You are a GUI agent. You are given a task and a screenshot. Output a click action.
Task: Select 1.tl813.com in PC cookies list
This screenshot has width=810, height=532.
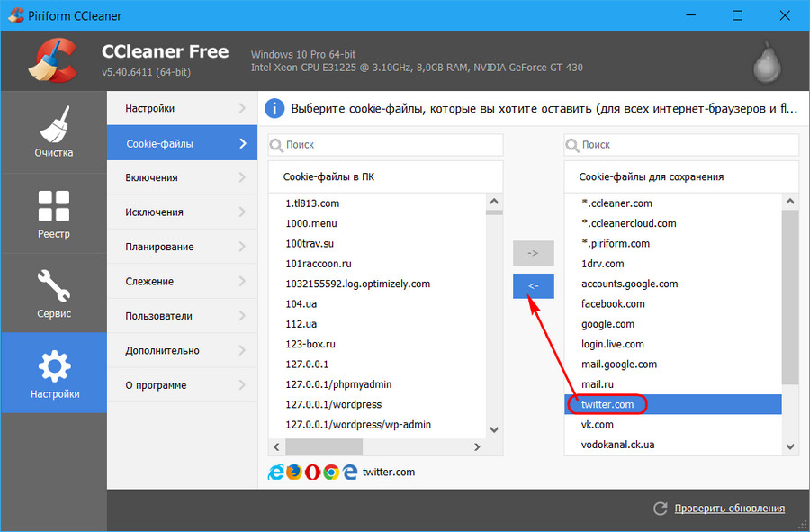coord(377,203)
